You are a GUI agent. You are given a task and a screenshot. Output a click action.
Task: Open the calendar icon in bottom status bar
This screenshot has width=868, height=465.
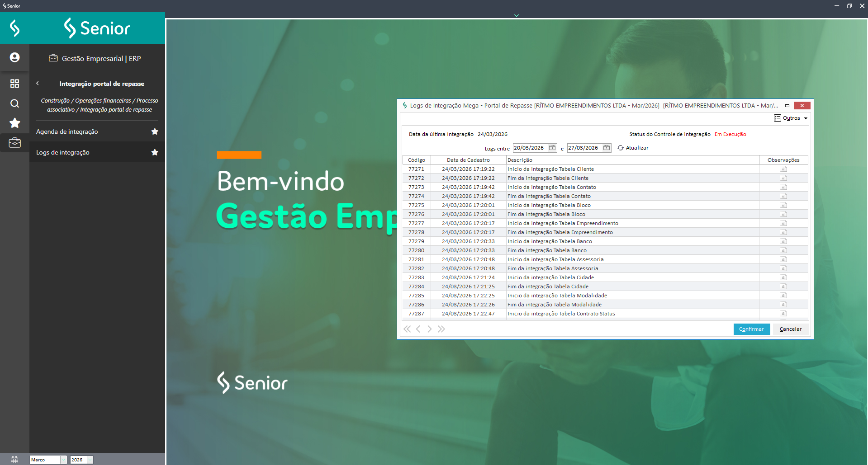pos(14,460)
